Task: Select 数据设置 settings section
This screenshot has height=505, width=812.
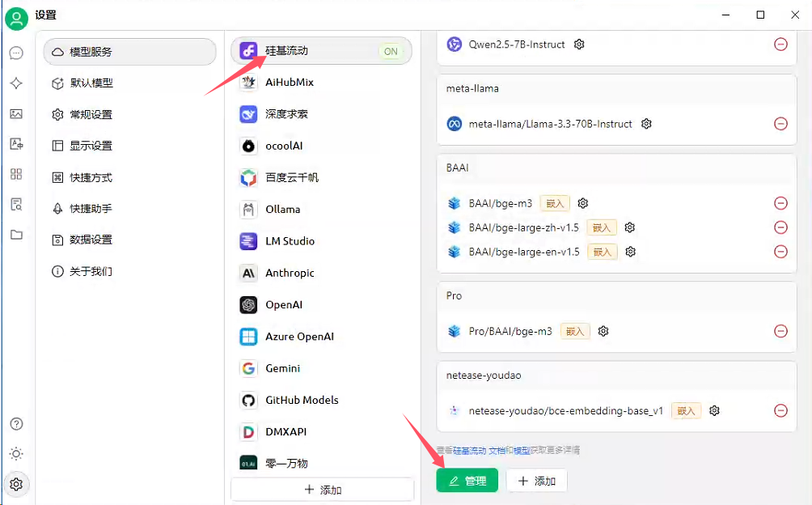Action: (x=130, y=240)
